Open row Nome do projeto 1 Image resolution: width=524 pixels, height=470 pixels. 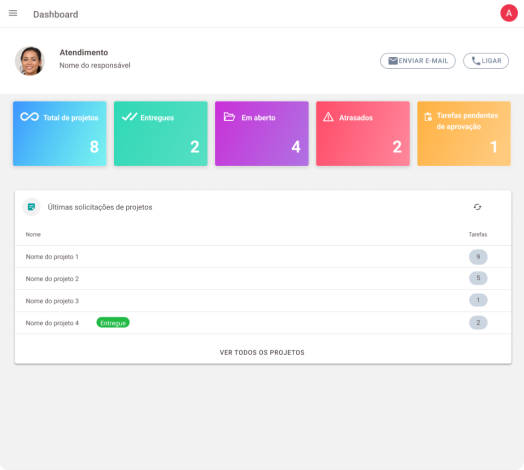tap(263, 257)
